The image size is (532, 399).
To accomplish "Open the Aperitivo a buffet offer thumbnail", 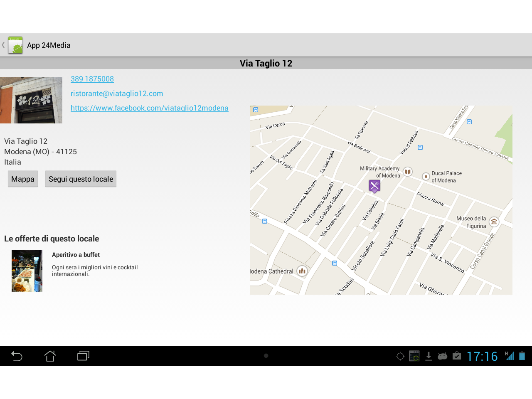I will click(x=27, y=271).
